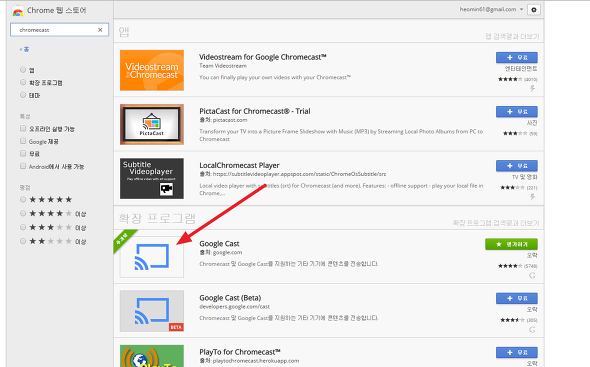Click the Google Cast star rating

(x=510, y=266)
